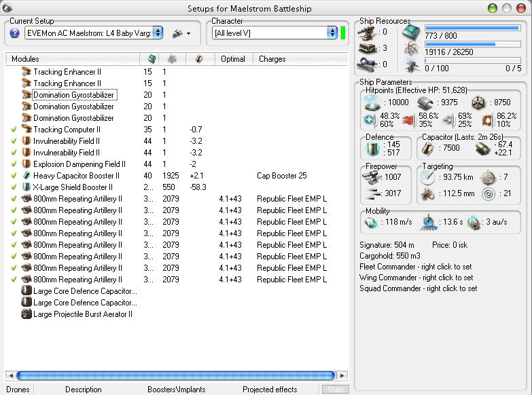Toggle the Tracking Computer II active checkmark

click(14, 130)
